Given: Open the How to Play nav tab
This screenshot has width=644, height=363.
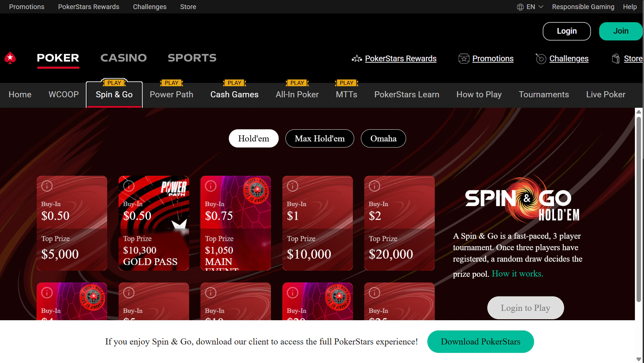Looking at the screenshot, I should (x=479, y=95).
